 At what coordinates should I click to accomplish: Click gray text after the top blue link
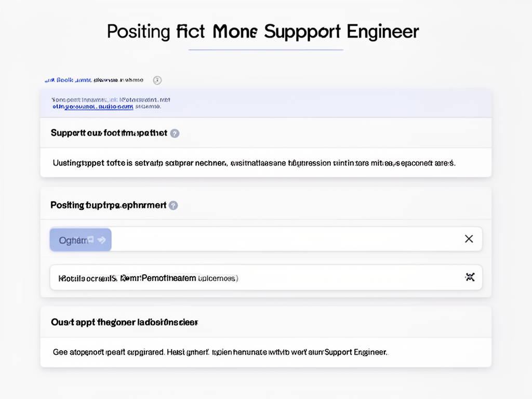pyautogui.click(x=118, y=80)
